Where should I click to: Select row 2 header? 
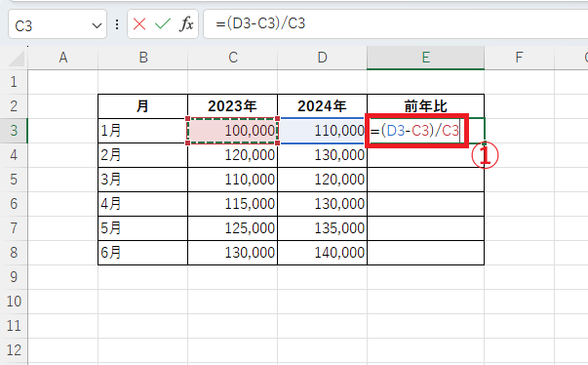(x=14, y=106)
